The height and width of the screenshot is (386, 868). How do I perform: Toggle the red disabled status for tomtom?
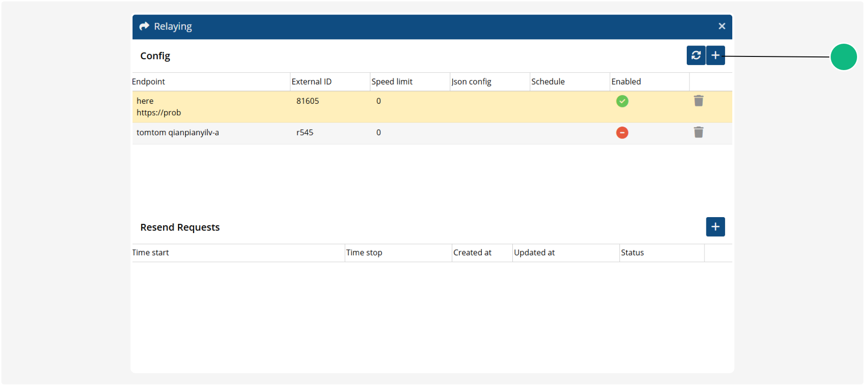(x=622, y=132)
